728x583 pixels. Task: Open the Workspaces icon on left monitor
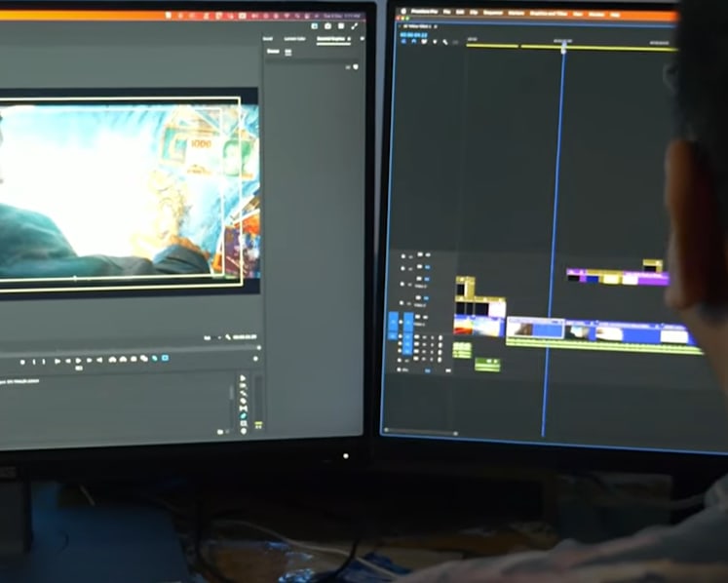[315, 26]
